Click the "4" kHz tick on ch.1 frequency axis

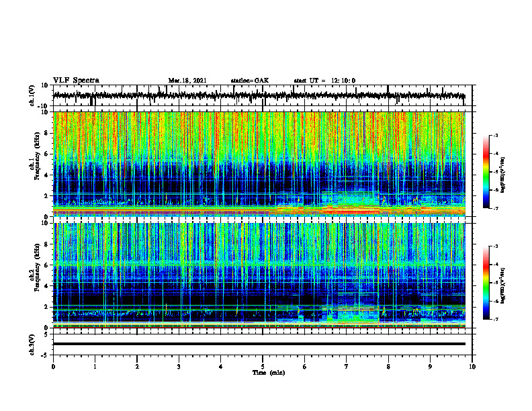(47, 175)
